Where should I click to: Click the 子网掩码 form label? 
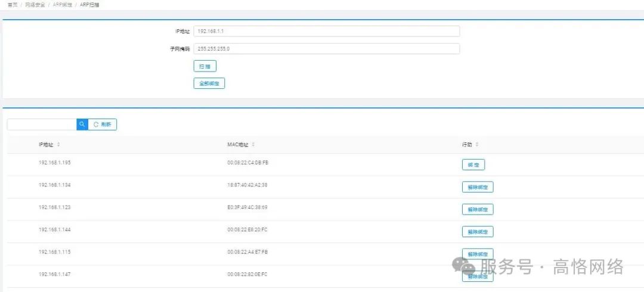click(180, 48)
